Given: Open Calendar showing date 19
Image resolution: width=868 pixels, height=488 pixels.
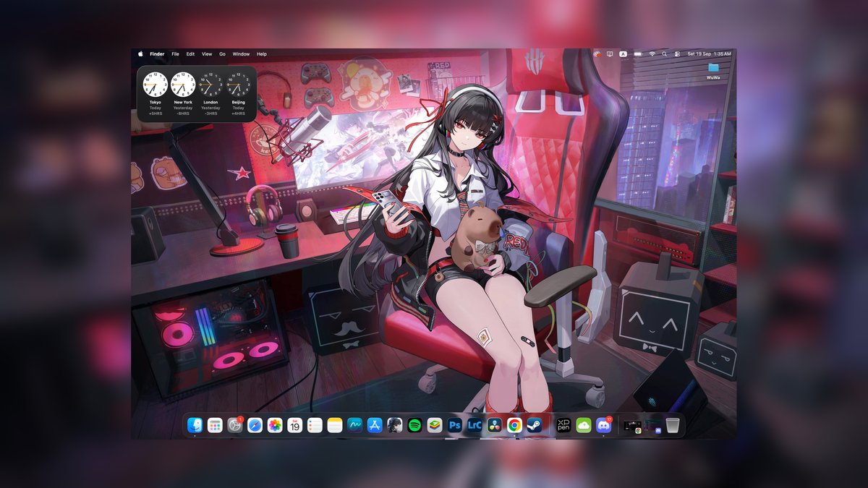Looking at the screenshot, I should pyautogui.click(x=295, y=425).
